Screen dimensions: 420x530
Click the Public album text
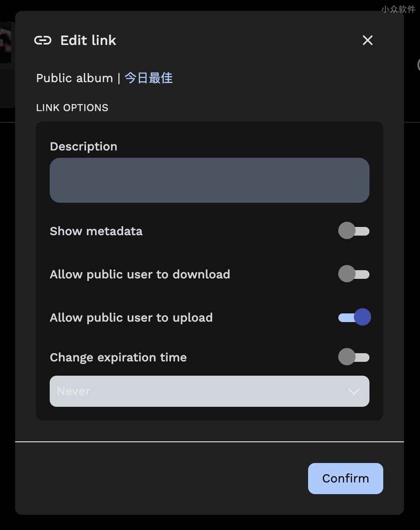click(74, 78)
